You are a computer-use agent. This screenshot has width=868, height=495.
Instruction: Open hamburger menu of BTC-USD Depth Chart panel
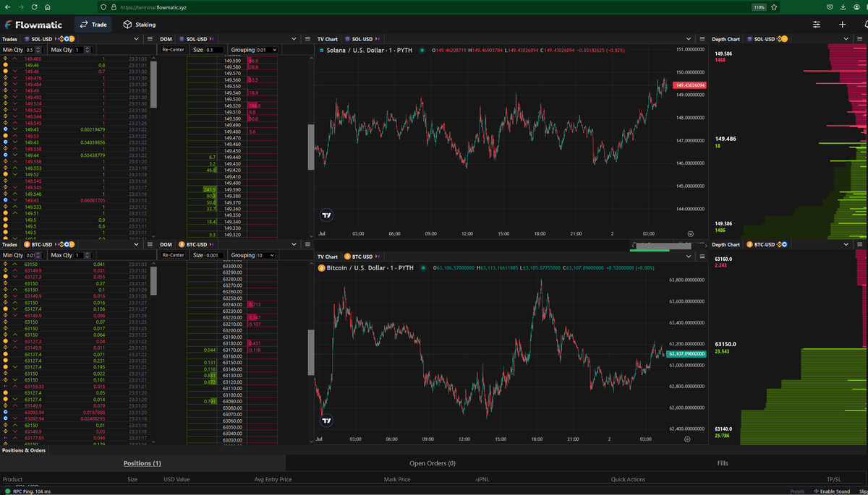pyautogui.click(x=861, y=244)
